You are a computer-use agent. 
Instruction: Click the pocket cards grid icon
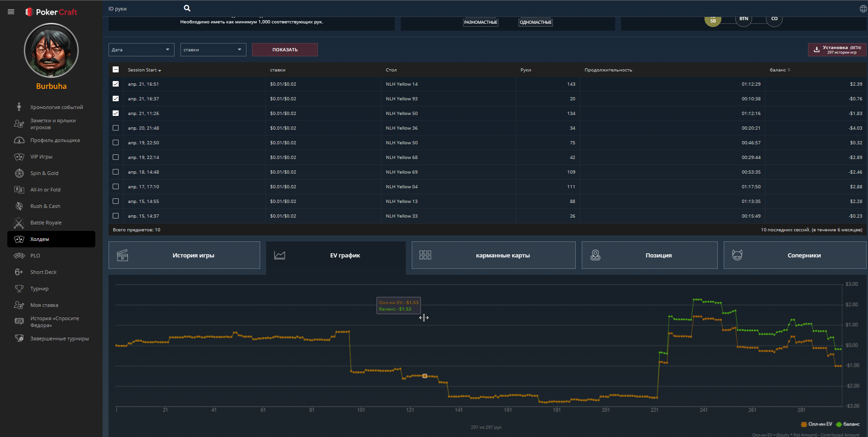[x=425, y=255]
